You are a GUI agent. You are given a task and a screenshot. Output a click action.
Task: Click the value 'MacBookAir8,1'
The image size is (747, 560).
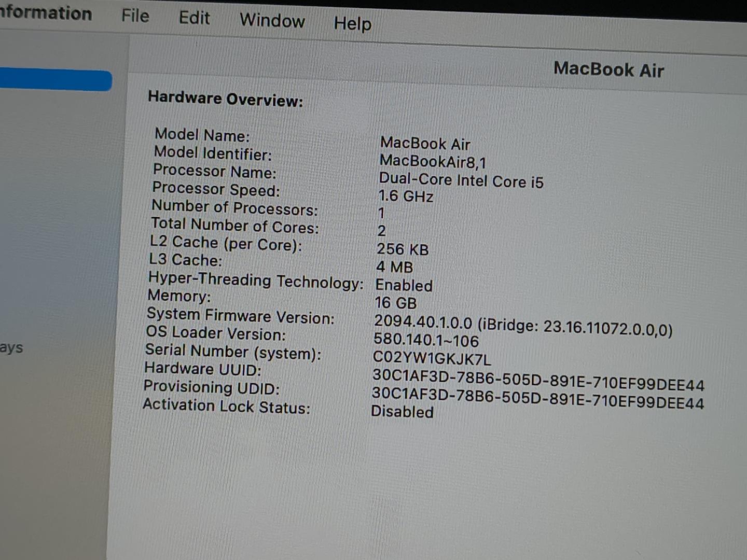click(433, 162)
